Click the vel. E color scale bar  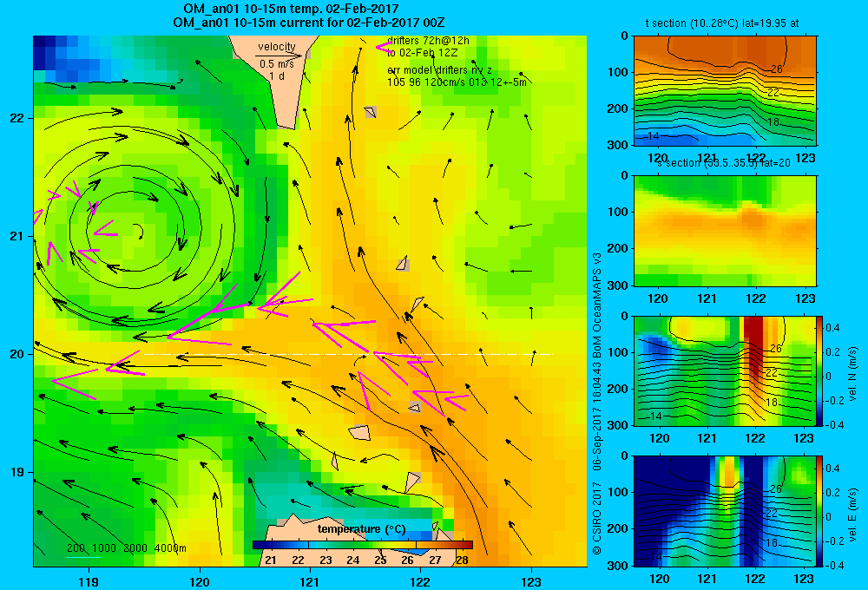coord(820,511)
